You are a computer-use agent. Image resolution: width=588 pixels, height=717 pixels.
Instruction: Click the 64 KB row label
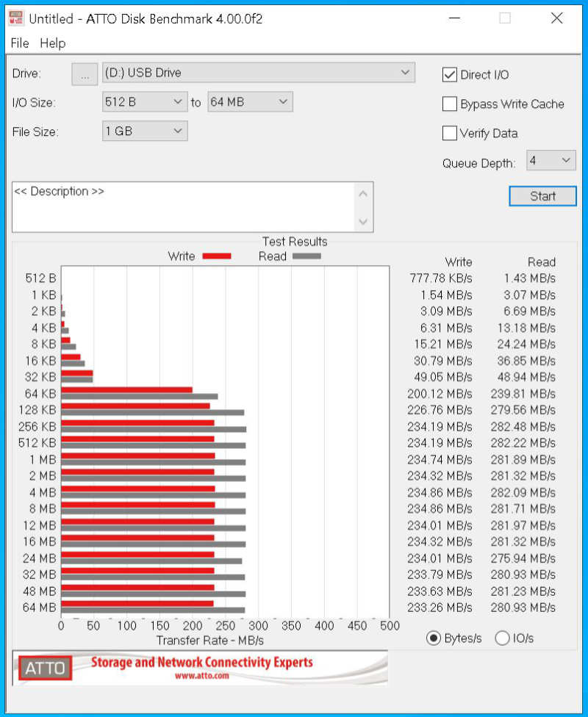40,394
